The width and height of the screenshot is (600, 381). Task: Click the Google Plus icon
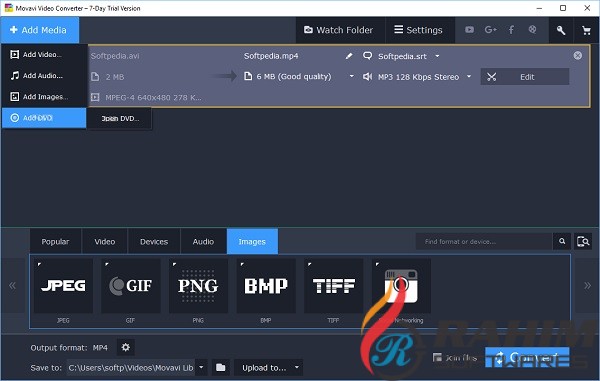point(490,30)
